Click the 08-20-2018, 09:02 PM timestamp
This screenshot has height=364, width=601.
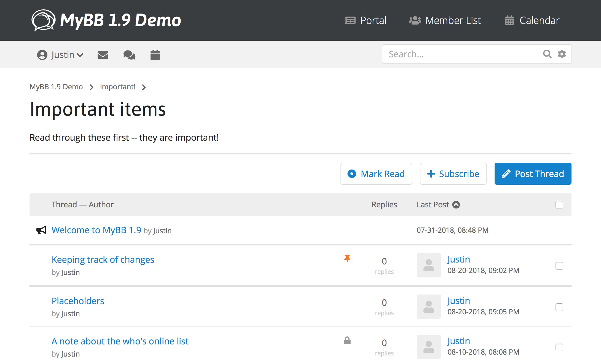coord(483,270)
